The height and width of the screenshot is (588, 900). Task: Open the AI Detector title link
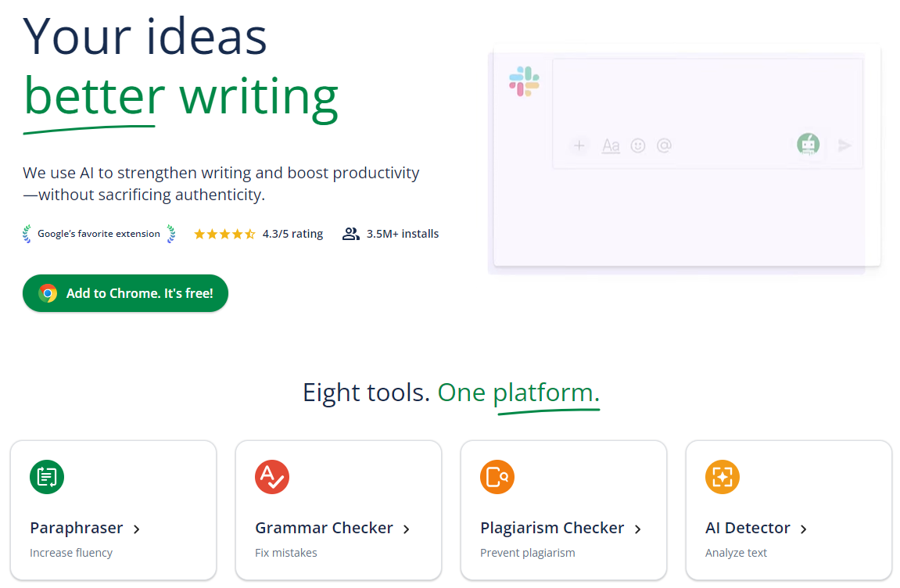point(748,528)
